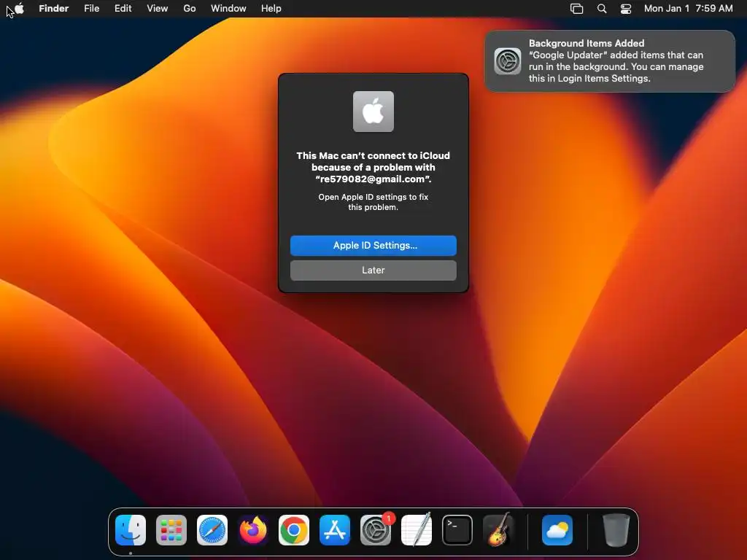Click the iCloud error message heading
The width and height of the screenshot is (747, 560).
[373, 167]
